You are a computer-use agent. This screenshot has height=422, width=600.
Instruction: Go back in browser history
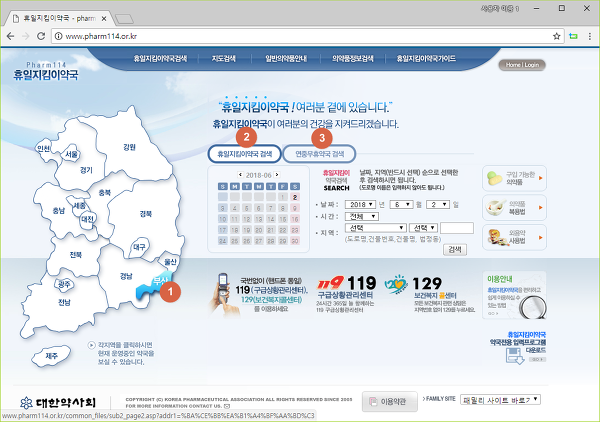point(10,36)
